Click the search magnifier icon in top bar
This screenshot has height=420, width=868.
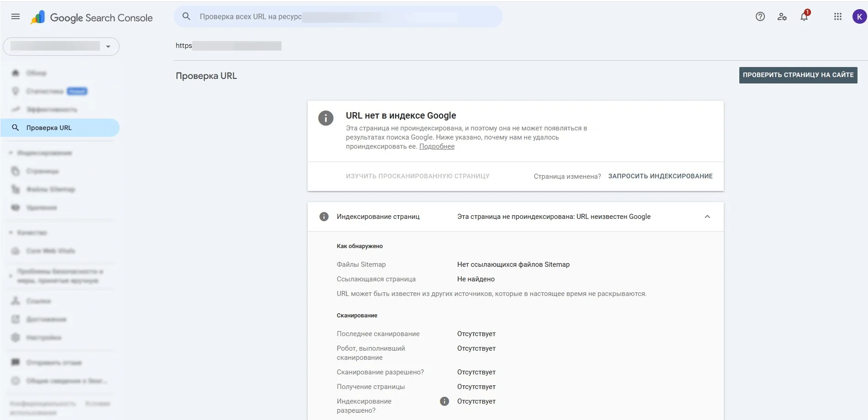click(x=186, y=16)
